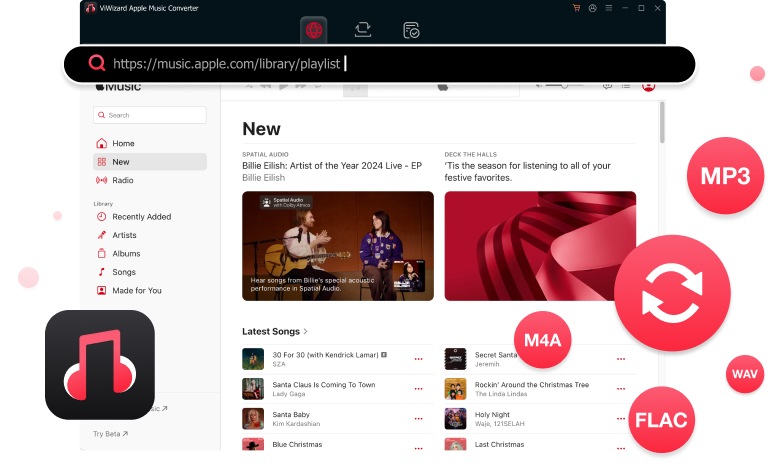The height and width of the screenshot is (470, 772).
Task: Click the music.apple.com URL address field
Action: pyautogui.click(x=379, y=64)
